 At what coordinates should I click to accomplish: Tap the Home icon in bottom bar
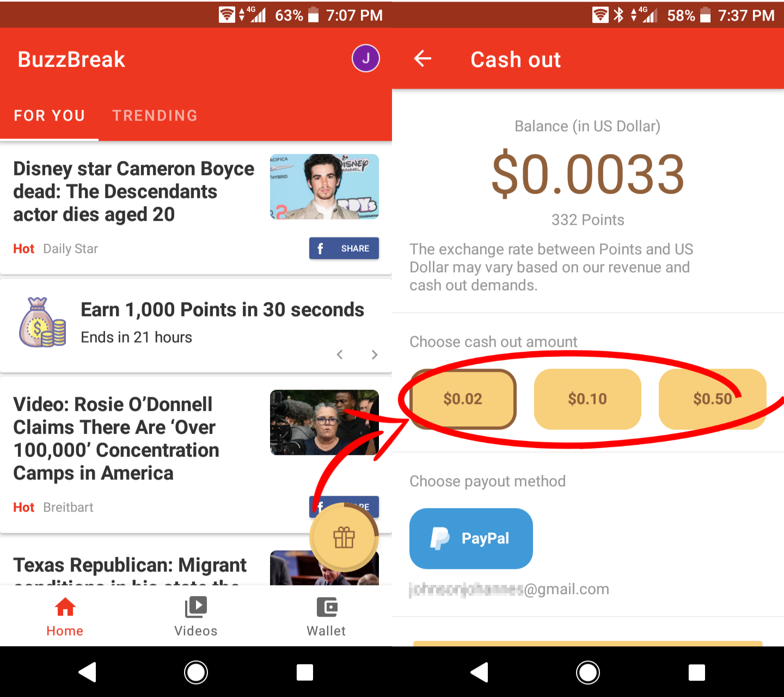(65, 607)
